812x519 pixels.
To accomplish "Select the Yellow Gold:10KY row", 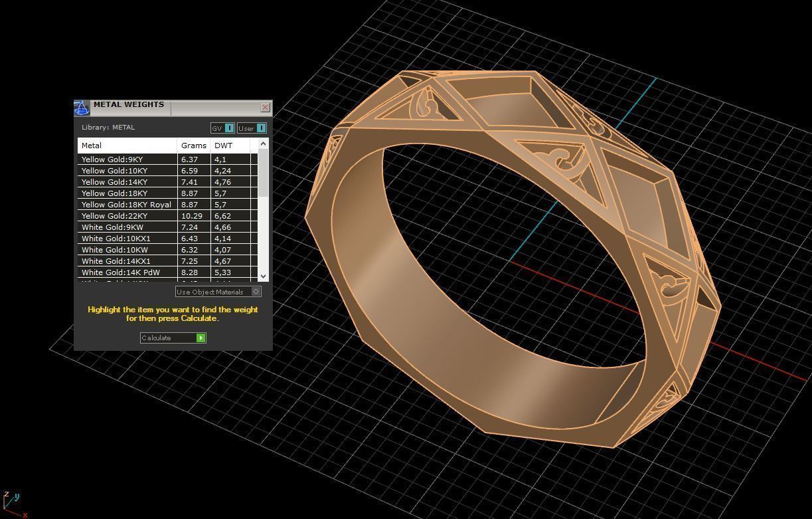I will (x=167, y=171).
